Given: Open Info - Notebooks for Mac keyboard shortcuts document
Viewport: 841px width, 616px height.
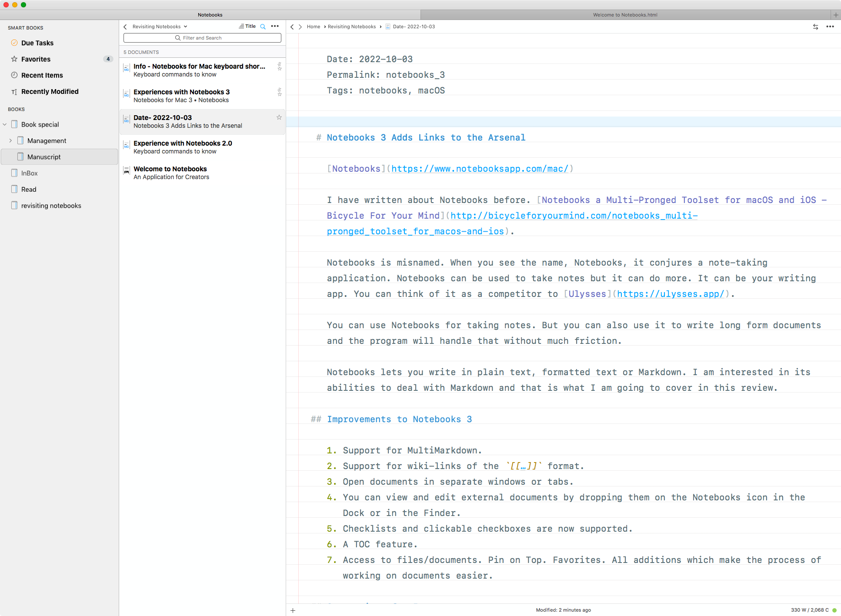Looking at the screenshot, I should (x=202, y=70).
